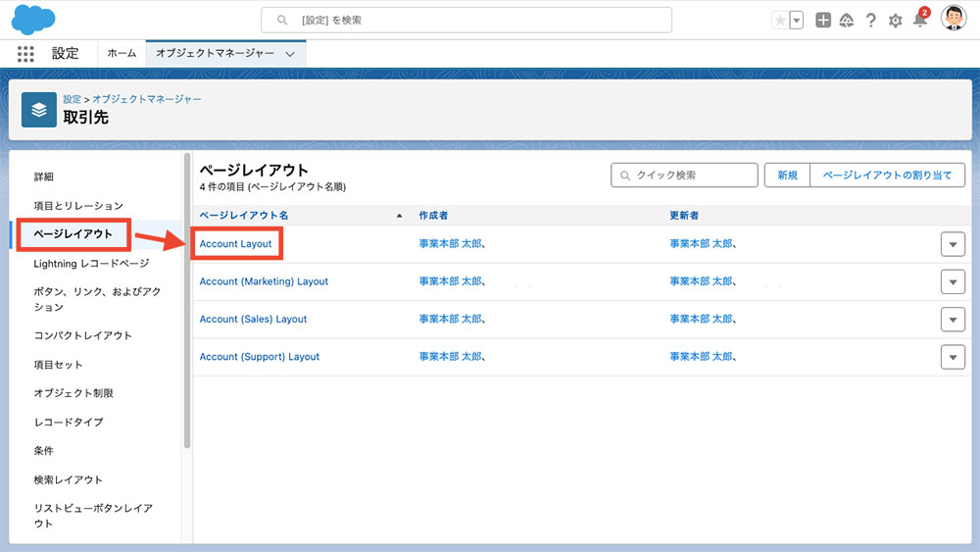Sort by 作成者 column header

[x=433, y=215]
